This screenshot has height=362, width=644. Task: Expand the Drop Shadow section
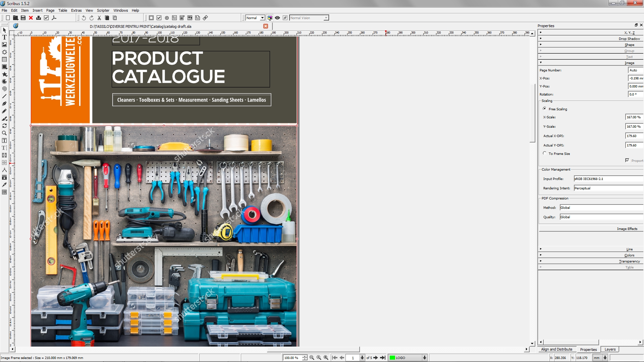tap(590, 39)
